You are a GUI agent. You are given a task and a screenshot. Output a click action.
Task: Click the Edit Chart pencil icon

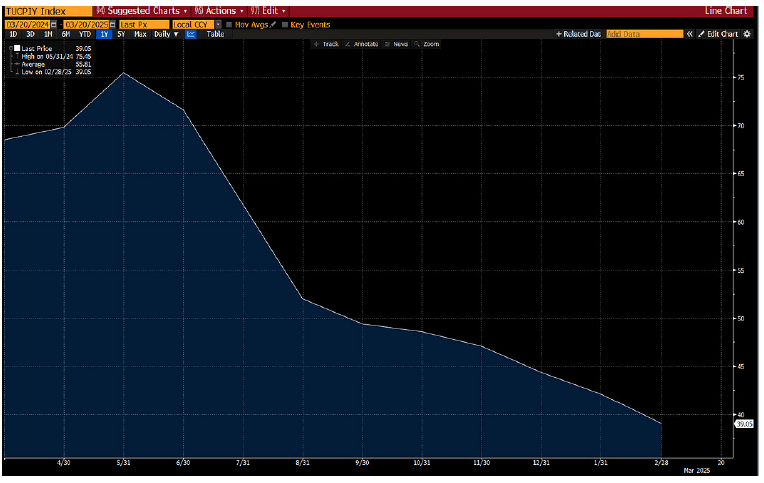[700, 34]
